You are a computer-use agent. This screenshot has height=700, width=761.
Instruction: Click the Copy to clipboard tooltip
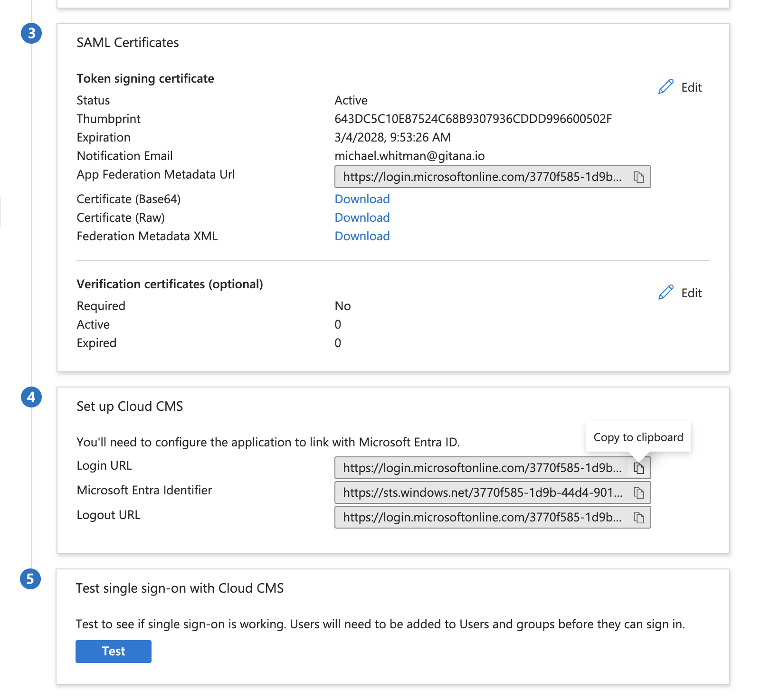click(x=638, y=437)
